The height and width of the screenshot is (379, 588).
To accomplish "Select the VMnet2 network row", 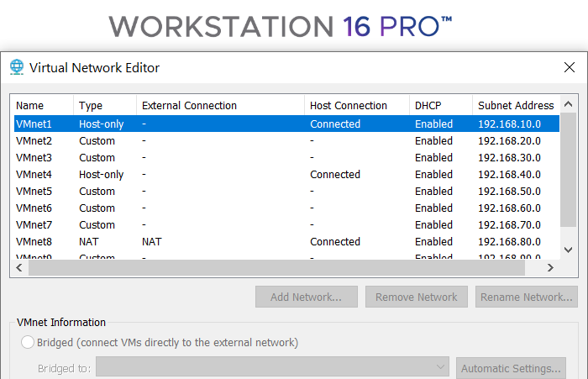I will (286, 140).
